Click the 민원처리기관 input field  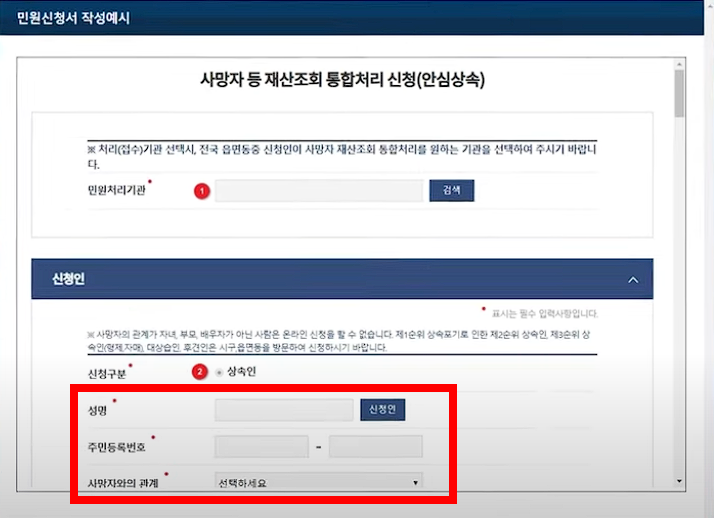click(319, 191)
